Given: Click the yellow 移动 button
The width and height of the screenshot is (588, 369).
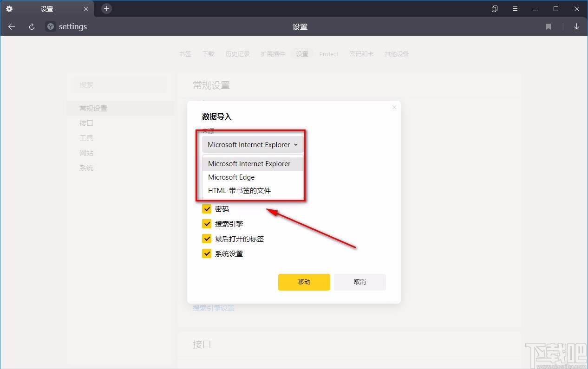Looking at the screenshot, I should 304,282.
